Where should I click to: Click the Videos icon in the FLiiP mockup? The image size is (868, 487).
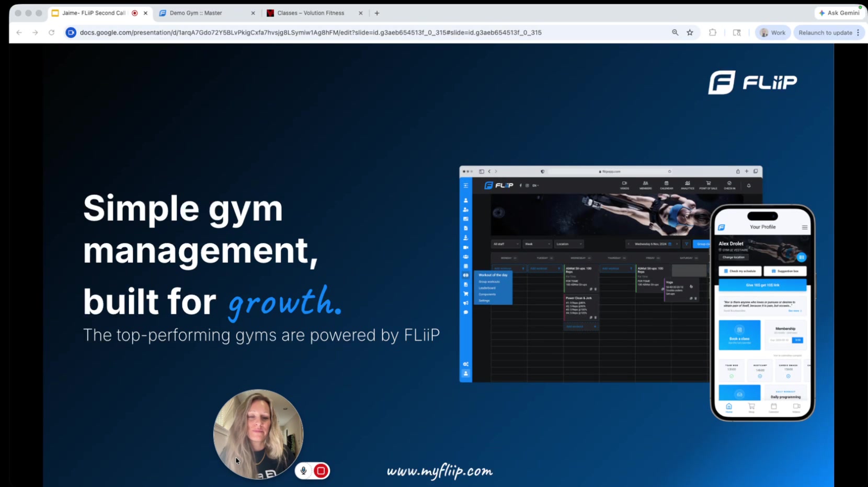click(624, 185)
